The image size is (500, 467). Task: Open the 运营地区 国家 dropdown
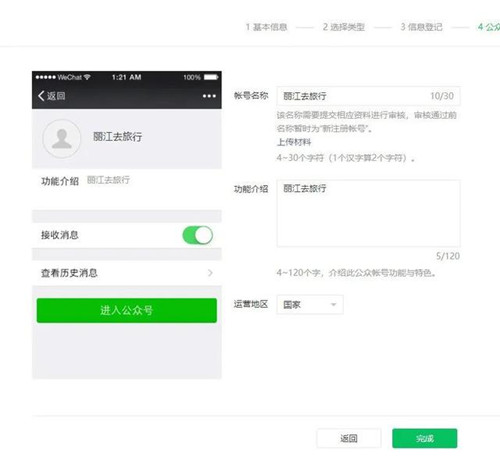pyautogui.click(x=310, y=304)
